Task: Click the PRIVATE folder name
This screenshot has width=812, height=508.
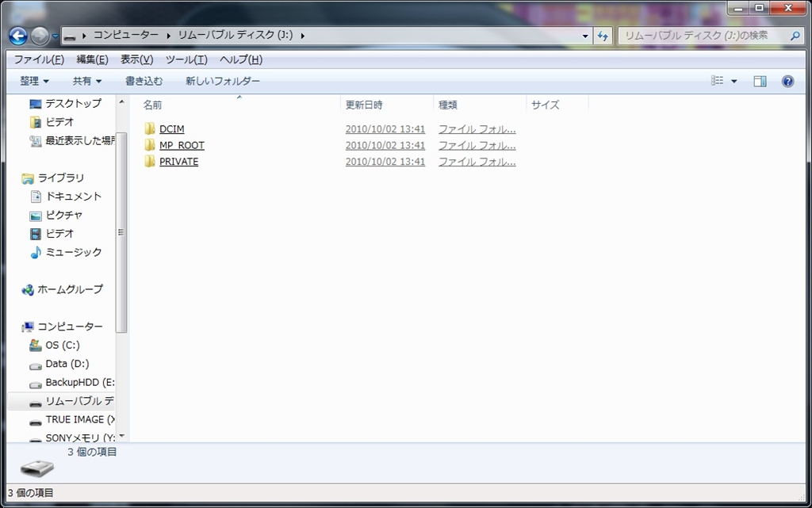Action: [x=178, y=162]
